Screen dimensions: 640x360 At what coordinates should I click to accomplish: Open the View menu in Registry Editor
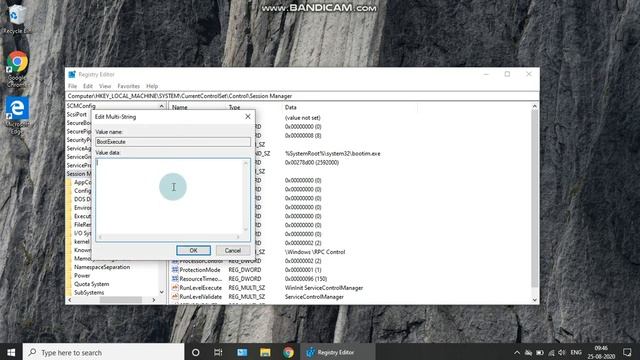click(x=105, y=86)
